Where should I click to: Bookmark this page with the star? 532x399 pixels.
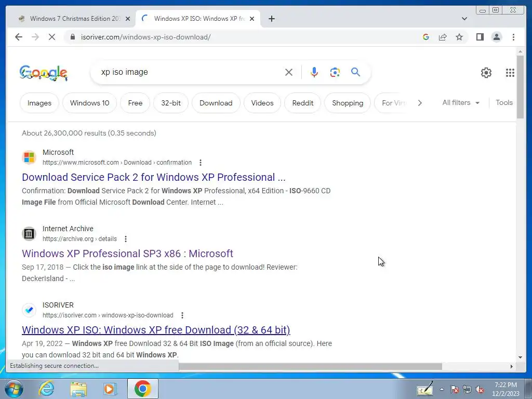(459, 37)
